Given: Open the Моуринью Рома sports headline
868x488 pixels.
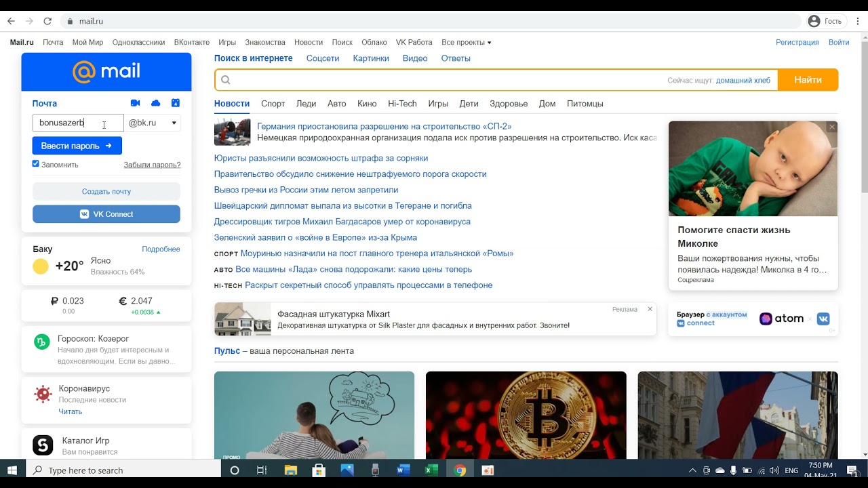Looking at the screenshot, I should [x=377, y=253].
